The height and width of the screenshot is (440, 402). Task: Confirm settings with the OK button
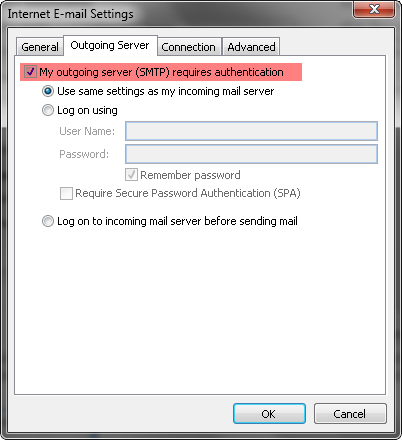pos(269,414)
